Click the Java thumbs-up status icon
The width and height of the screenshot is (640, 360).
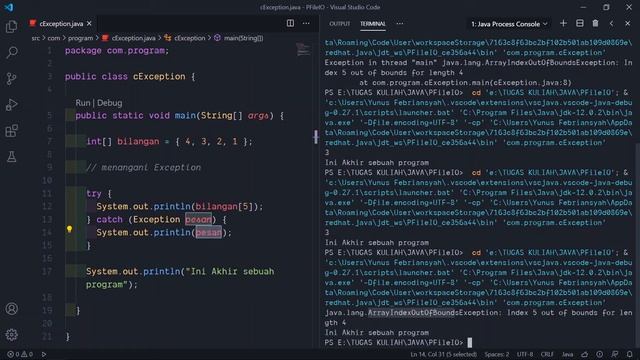click(x=584, y=354)
